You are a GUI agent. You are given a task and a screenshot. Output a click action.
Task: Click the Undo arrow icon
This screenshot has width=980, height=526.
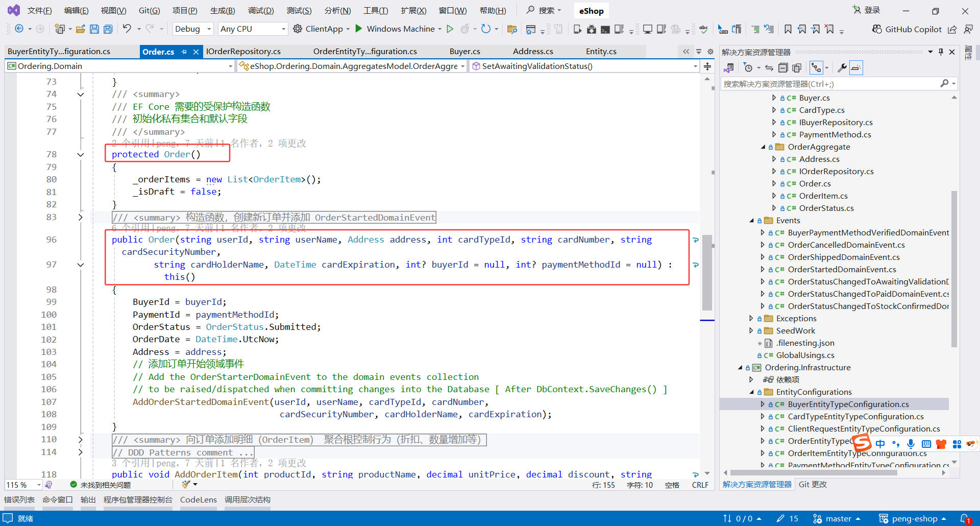[127, 29]
